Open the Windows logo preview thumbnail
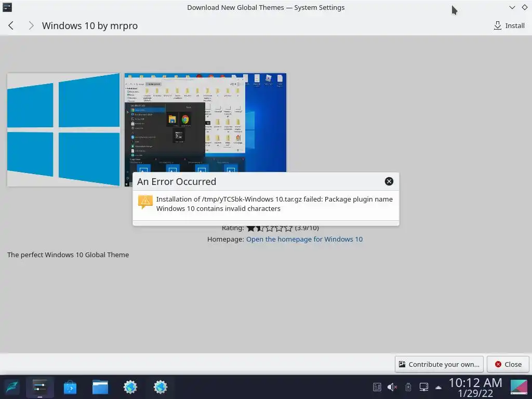The width and height of the screenshot is (532, 399). coord(64,129)
